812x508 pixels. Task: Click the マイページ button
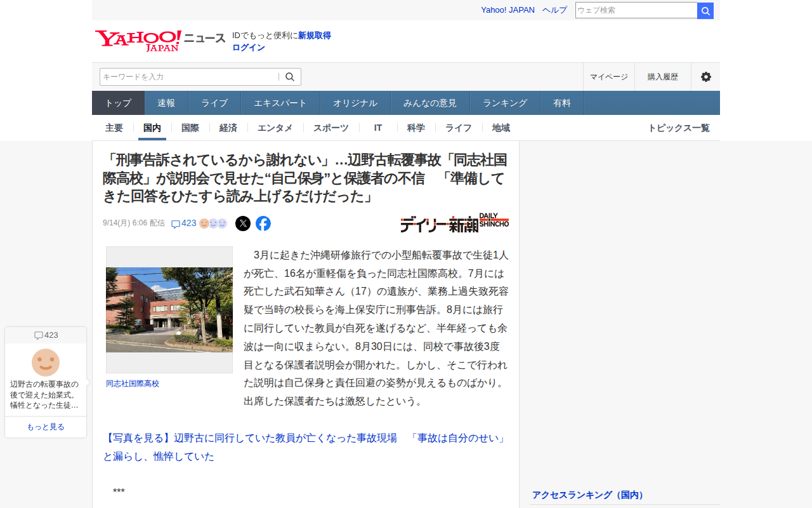609,77
